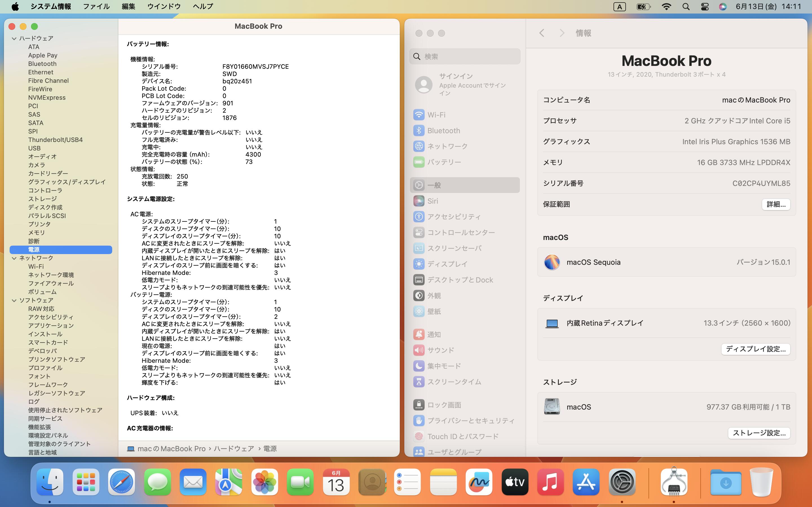812x507 pixels.
Task: Launch Freeform from the Dock
Action: point(479,482)
